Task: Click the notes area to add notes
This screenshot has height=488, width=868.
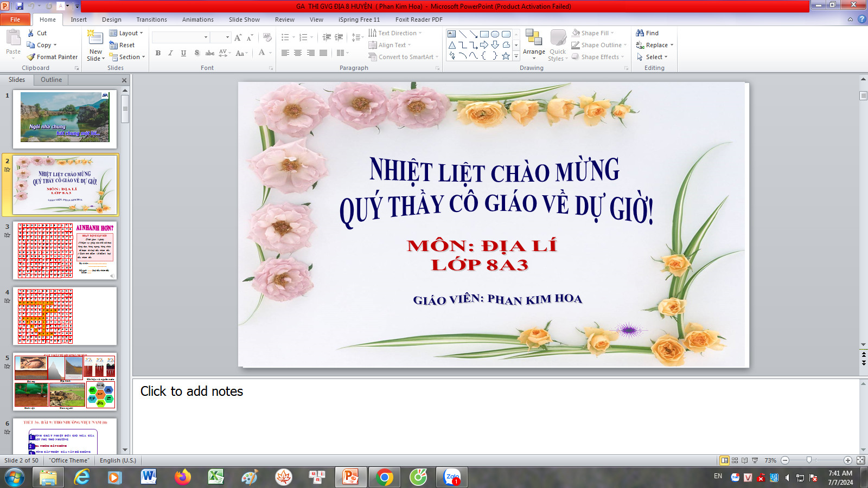Action: (496, 416)
